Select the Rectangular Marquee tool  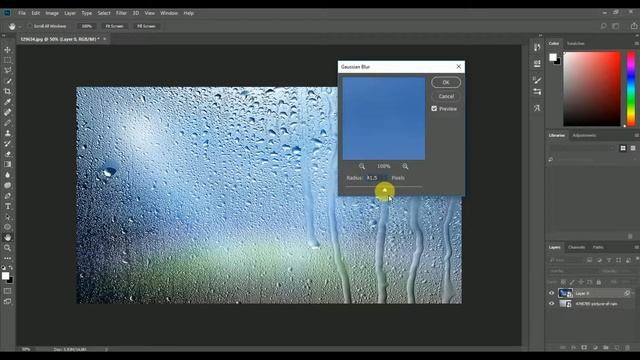8,60
